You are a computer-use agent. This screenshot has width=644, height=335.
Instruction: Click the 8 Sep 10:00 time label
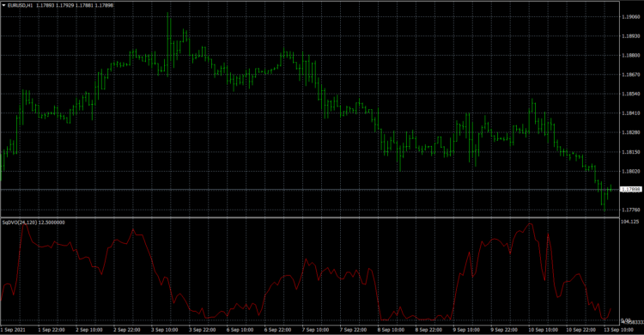pyautogui.click(x=391, y=330)
